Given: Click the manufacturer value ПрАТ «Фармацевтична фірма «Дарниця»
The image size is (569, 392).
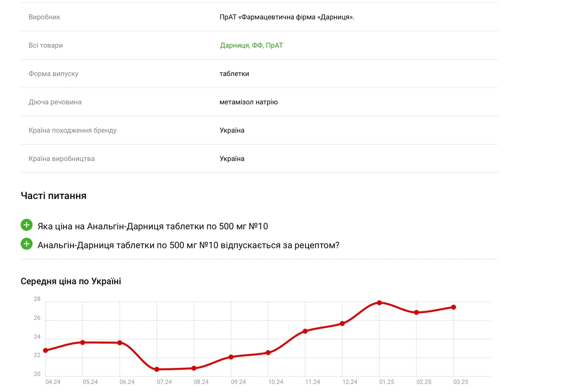Looking at the screenshot, I should click(287, 17).
